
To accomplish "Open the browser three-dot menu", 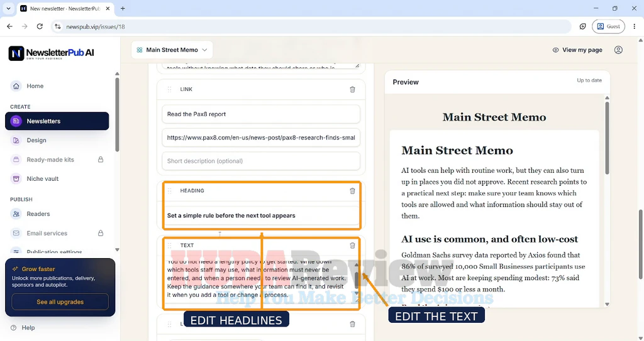I will click(x=635, y=26).
